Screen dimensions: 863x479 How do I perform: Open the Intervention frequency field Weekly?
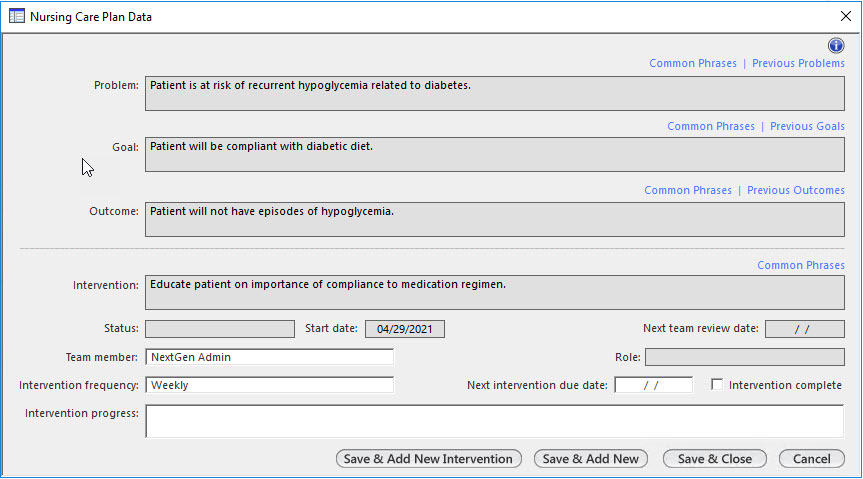(270, 385)
